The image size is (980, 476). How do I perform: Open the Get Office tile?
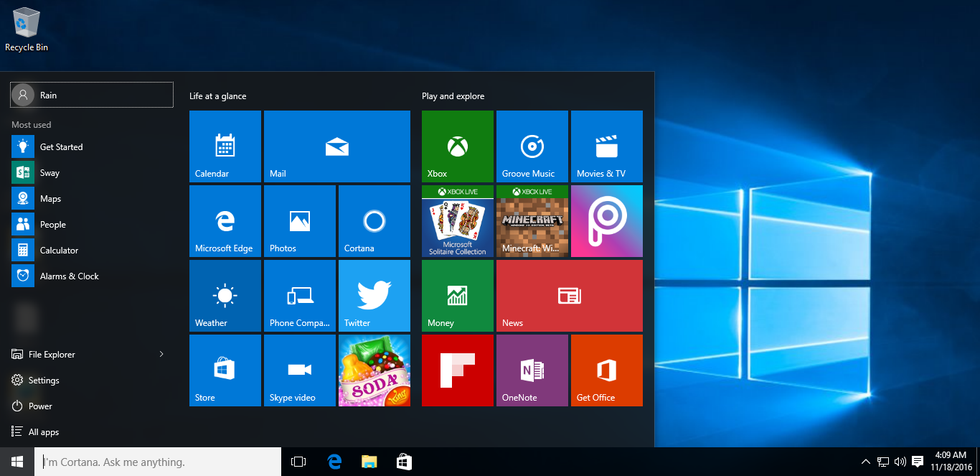pos(607,370)
